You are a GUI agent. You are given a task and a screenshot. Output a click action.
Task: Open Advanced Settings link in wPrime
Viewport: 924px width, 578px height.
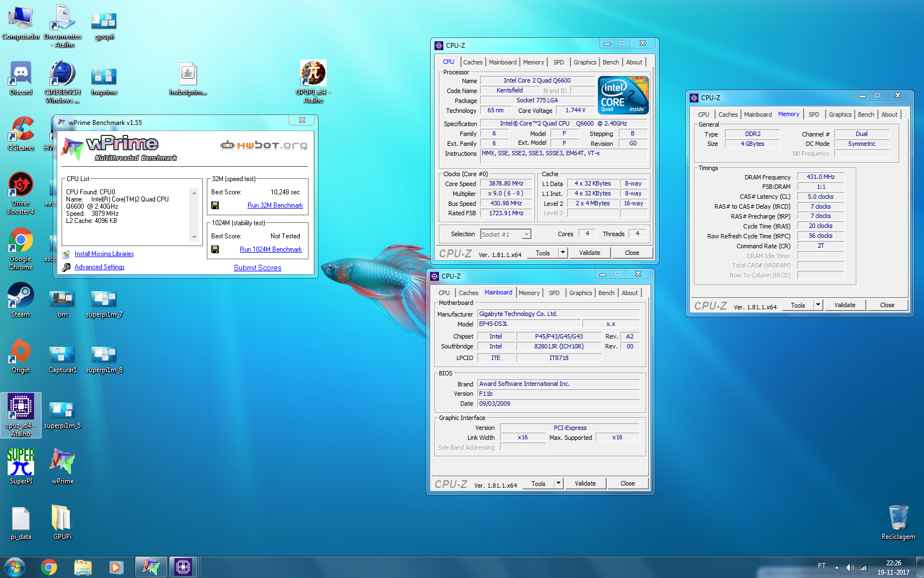100,267
